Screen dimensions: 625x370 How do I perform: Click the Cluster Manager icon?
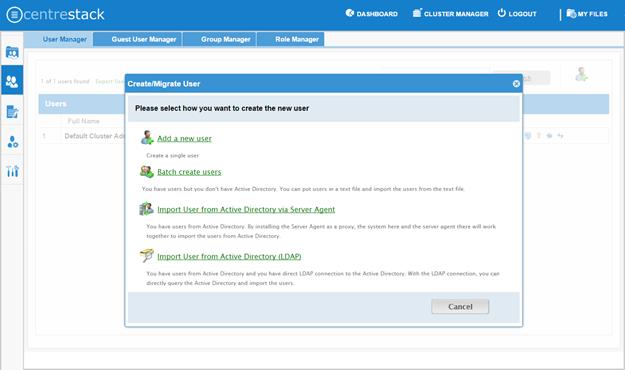click(417, 13)
